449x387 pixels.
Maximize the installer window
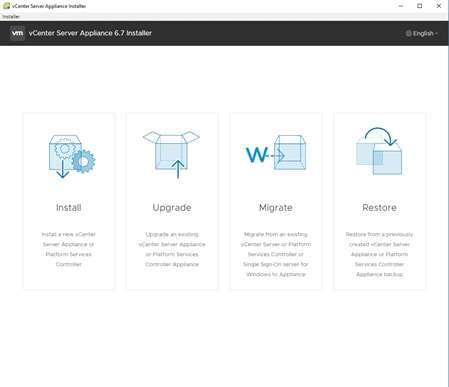(420, 6)
